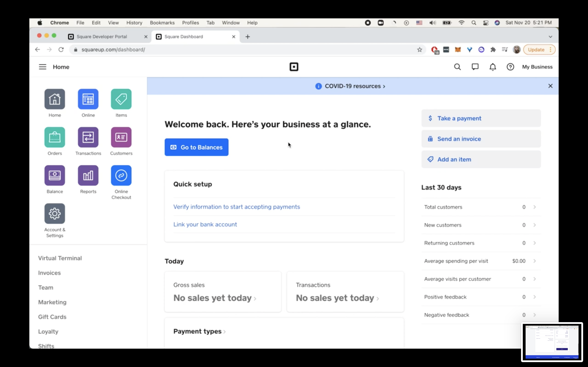The image size is (588, 367).
Task: Open the Online Checkout link icon
Action: (x=121, y=175)
